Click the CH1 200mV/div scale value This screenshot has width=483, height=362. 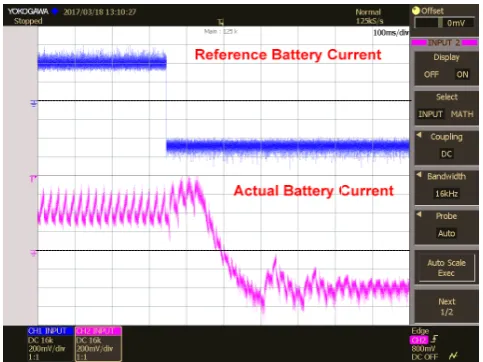(47, 348)
